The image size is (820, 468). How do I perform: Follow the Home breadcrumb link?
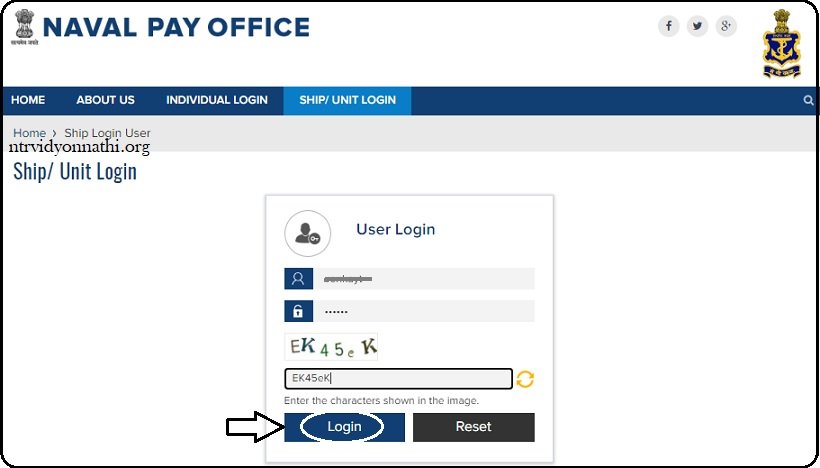[x=29, y=133]
